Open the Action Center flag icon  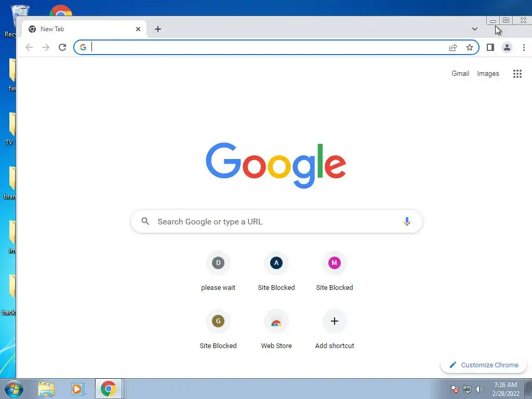(x=454, y=389)
